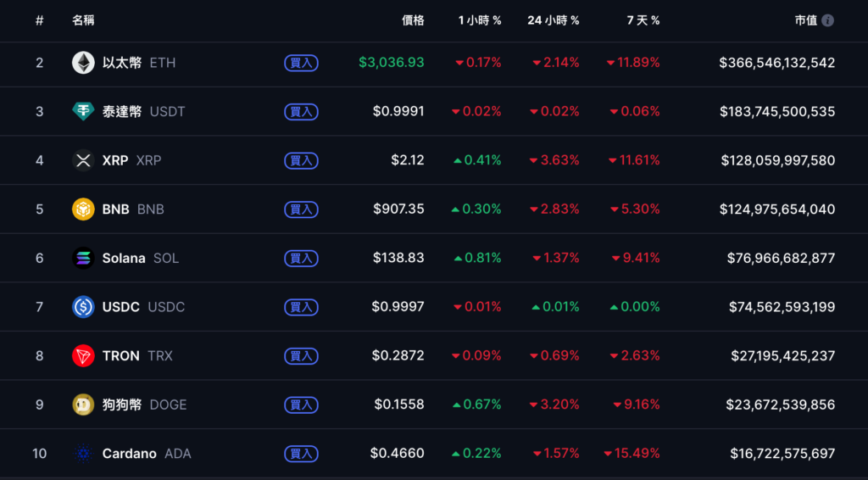This screenshot has height=480, width=868.
Task: Click the Solana logo icon
Action: (83, 258)
